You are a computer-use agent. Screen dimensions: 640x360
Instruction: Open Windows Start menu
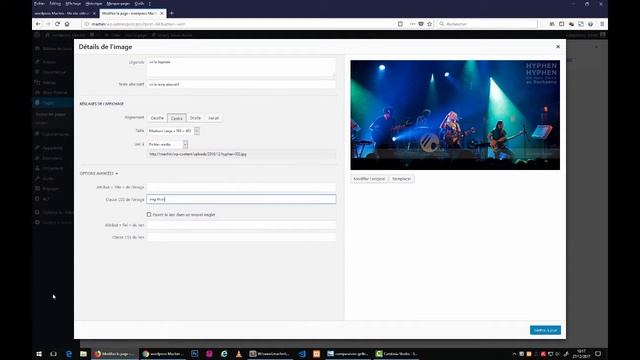coord(39,354)
